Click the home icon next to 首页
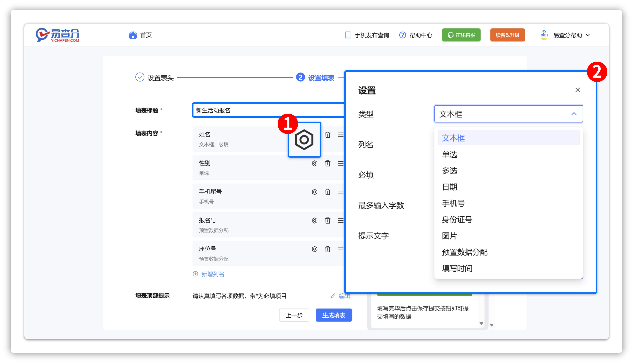 click(x=133, y=35)
